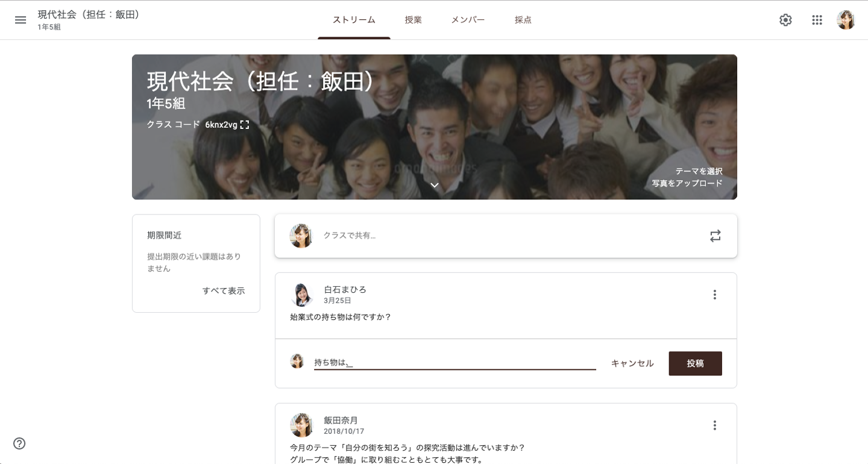Open class settings gear
The height and width of the screenshot is (464, 868).
(x=785, y=20)
